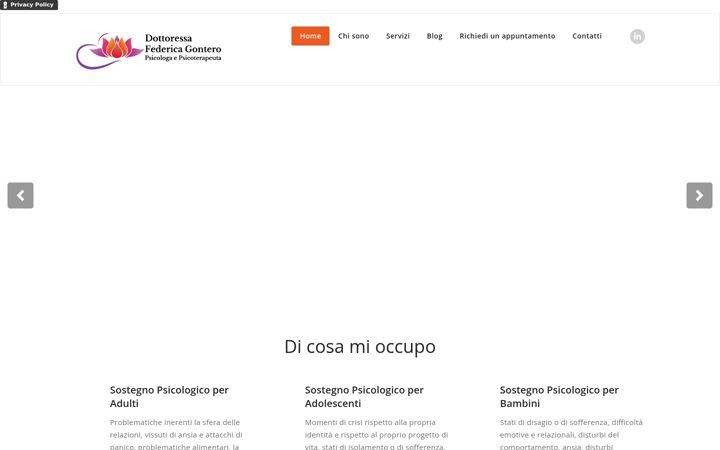Select Sostegno Psicologico per Adulti heading
This screenshot has height=450, width=720.
(169, 397)
